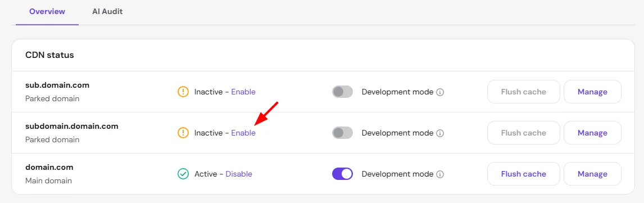This screenshot has height=203, width=644.
Task: Disable CDN for domain.com
Action: point(239,174)
